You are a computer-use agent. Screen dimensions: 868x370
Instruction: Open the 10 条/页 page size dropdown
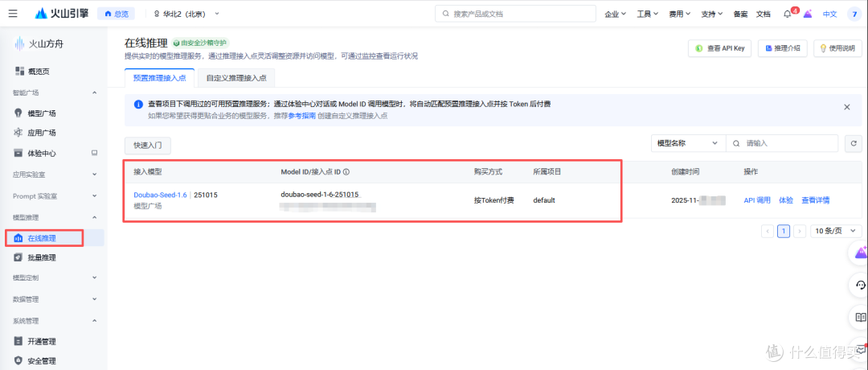click(836, 231)
